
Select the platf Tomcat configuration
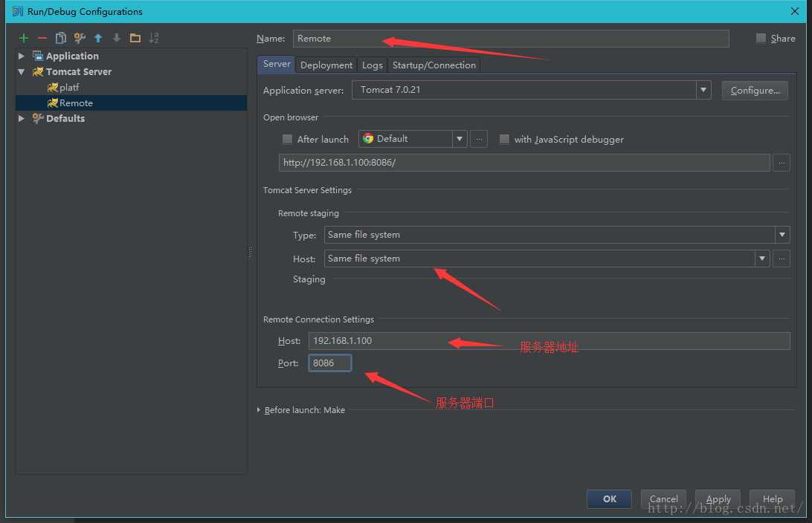[x=69, y=88]
